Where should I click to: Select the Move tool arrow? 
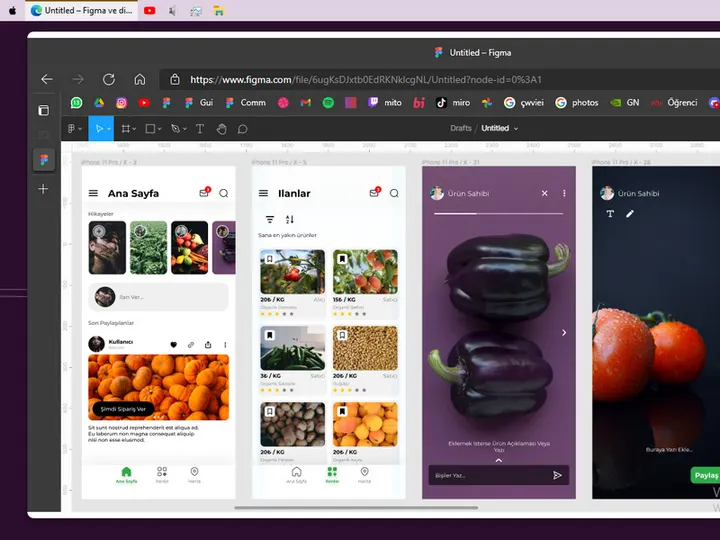(x=99, y=129)
